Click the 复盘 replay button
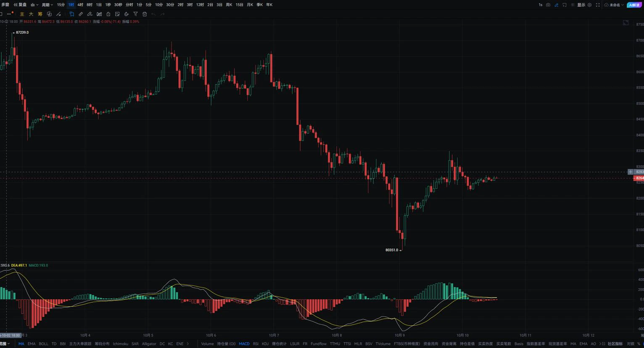 [x=20, y=5]
